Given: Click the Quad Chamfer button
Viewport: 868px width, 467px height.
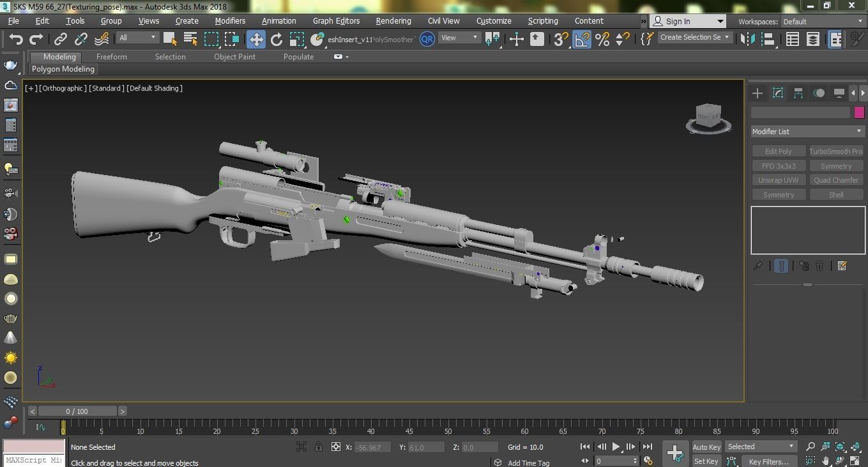Looking at the screenshot, I should (x=836, y=180).
